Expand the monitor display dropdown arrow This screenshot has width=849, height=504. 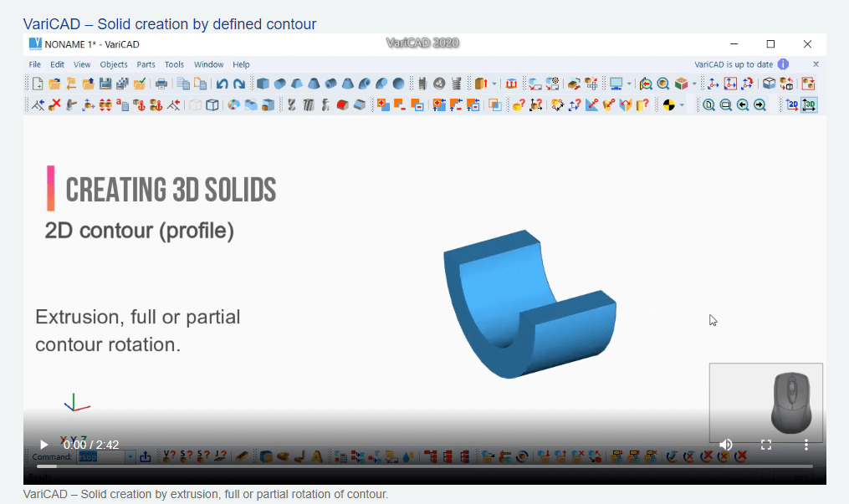tap(629, 84)
